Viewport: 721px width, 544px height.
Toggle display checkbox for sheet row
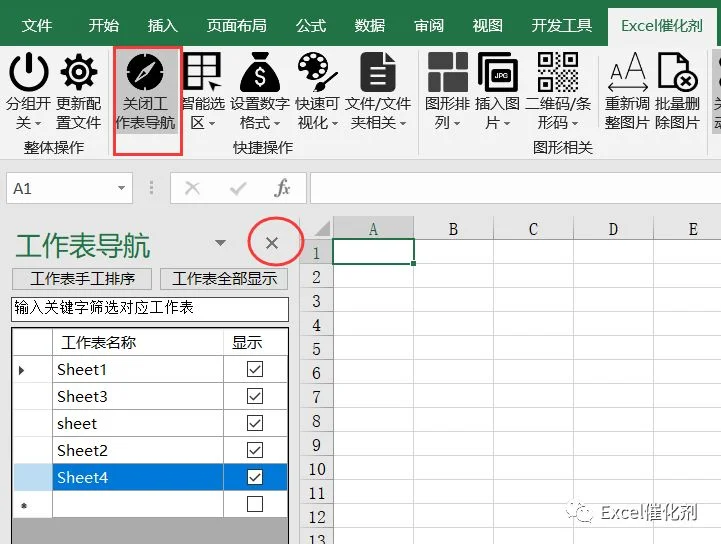click(255, 423)
